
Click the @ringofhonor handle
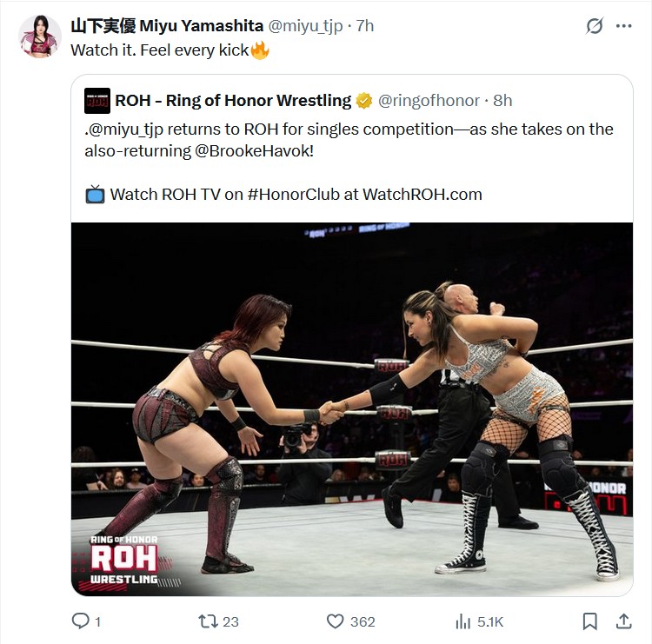tap(429, 101)
